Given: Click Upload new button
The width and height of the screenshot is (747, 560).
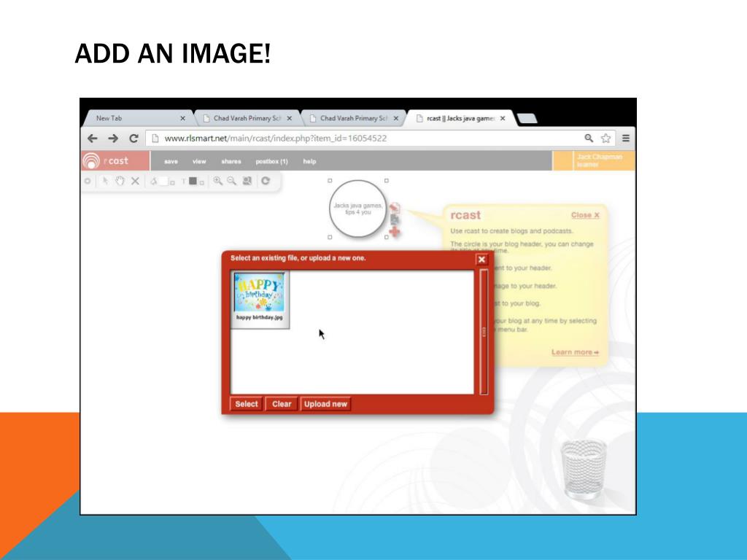Looking at the screenshot, I should tap(326, 404).
